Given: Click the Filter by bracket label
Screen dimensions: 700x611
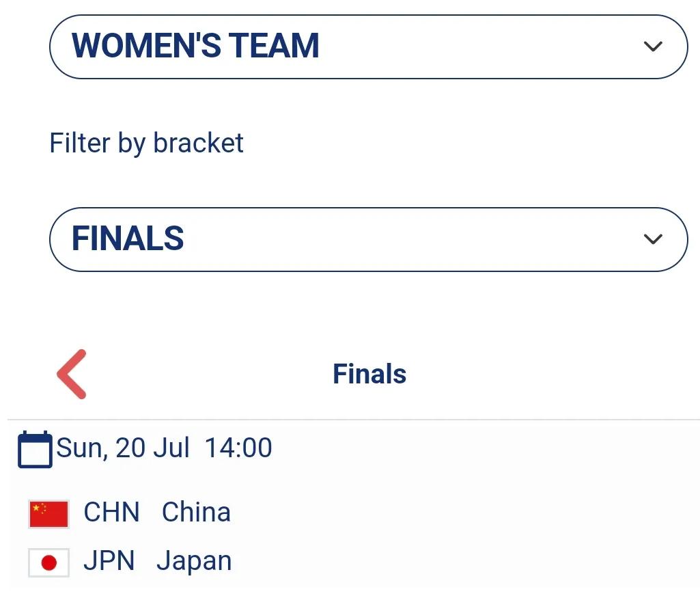Looking at the screenshot, I should (x=146, y=143).
